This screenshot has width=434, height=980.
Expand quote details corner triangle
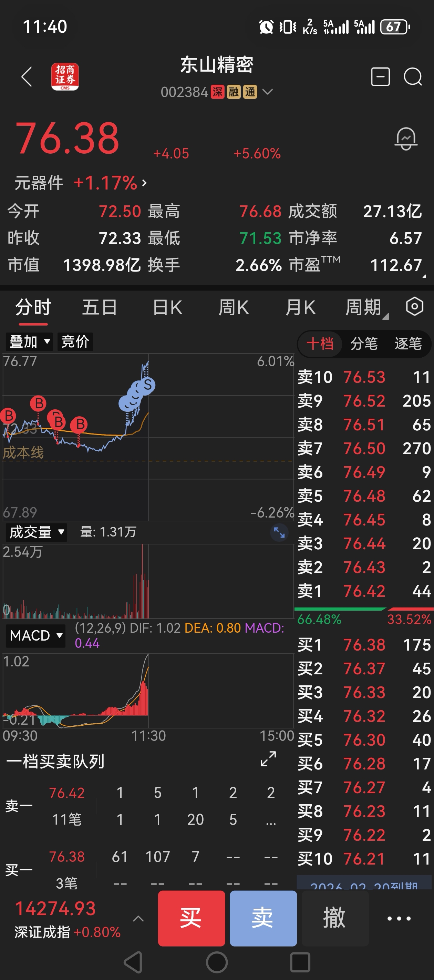click(424, 276)
